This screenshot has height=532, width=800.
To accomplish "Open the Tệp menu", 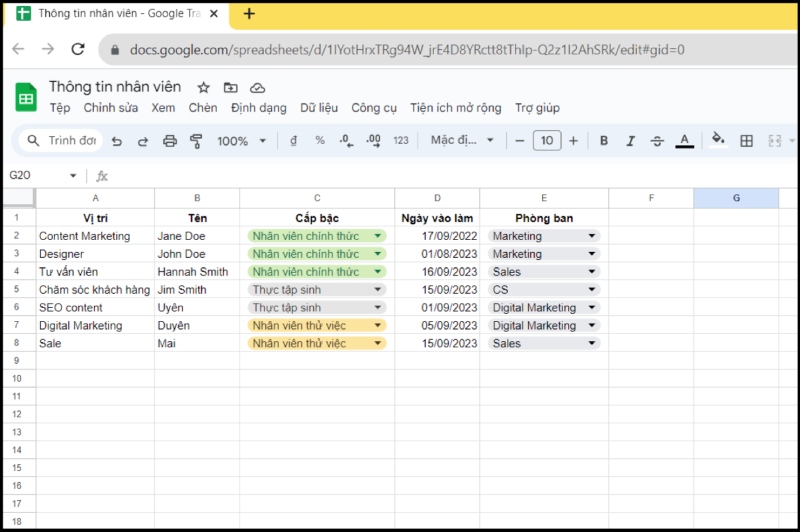I will pyautogui.click(x=60, y=108).
